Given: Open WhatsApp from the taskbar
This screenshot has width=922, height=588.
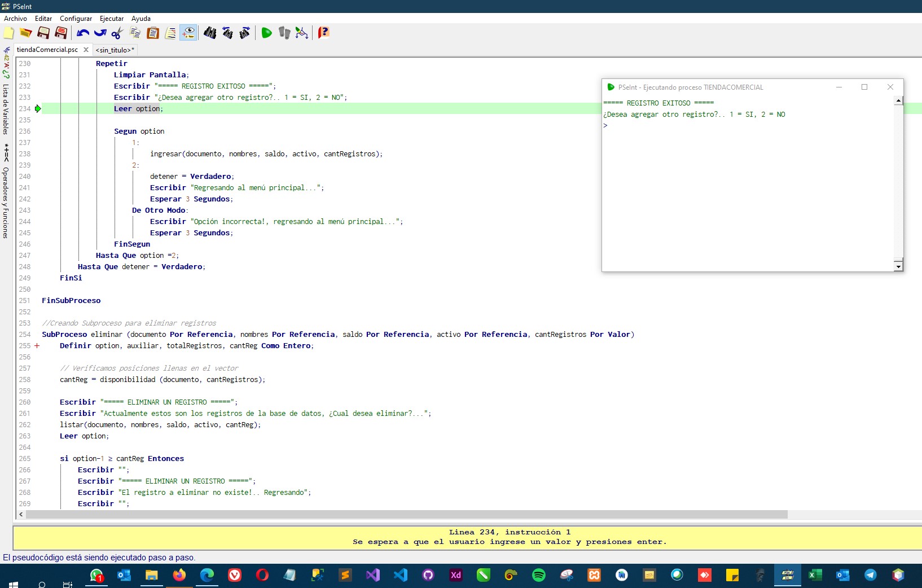Looking at the screenshot, I should click(96, 575).
